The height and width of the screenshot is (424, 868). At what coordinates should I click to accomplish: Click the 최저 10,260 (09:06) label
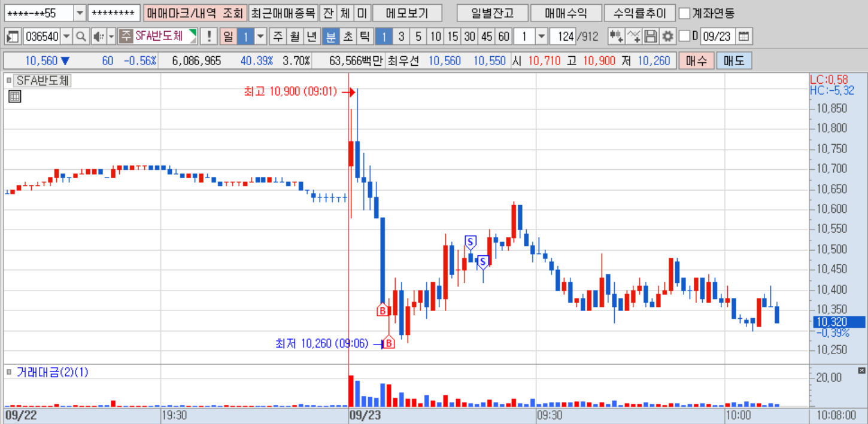coord(322,343)
